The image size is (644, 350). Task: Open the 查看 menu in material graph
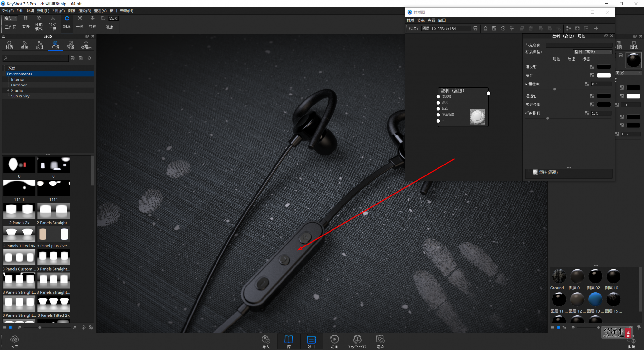[431, 20]
